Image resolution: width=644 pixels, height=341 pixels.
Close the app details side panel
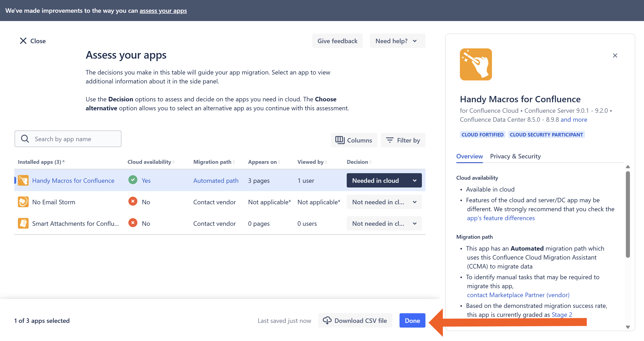pyautogui.click(x=615, y=55)
